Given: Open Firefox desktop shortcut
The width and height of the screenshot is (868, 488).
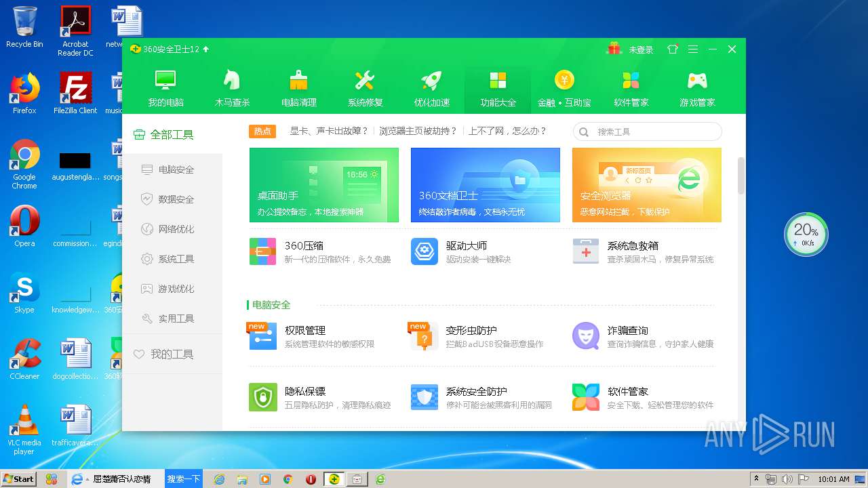Looking at the screenshot, I should tap(24, 94).
